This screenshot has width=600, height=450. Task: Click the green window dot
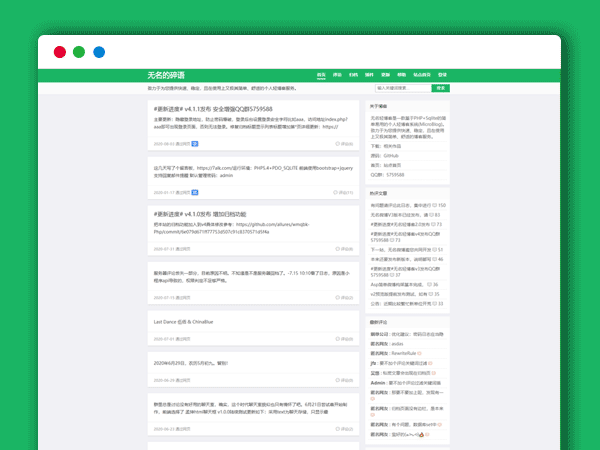click(x=79, y=51)
